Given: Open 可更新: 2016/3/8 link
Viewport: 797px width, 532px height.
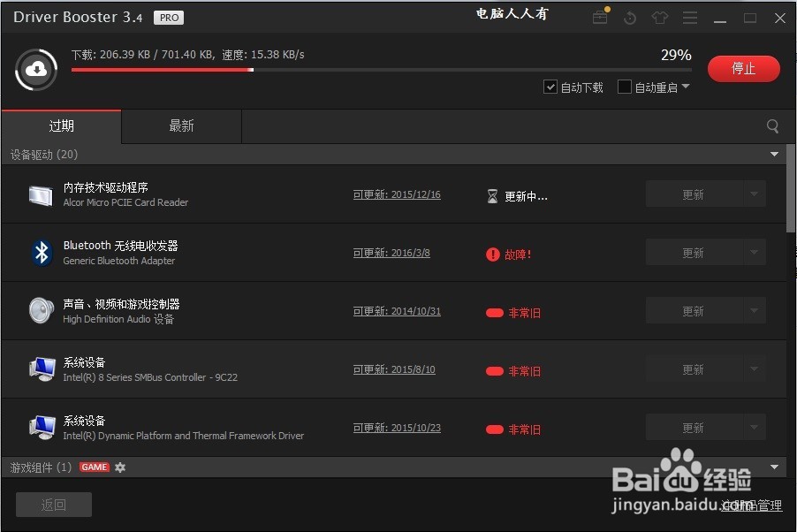Looking at the screenshot, I should pyautogui.click(x=391, y=254).
